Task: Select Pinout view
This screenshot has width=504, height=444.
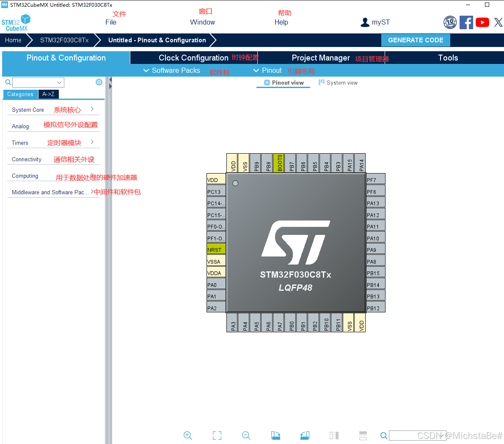Action: pos(283,83)
